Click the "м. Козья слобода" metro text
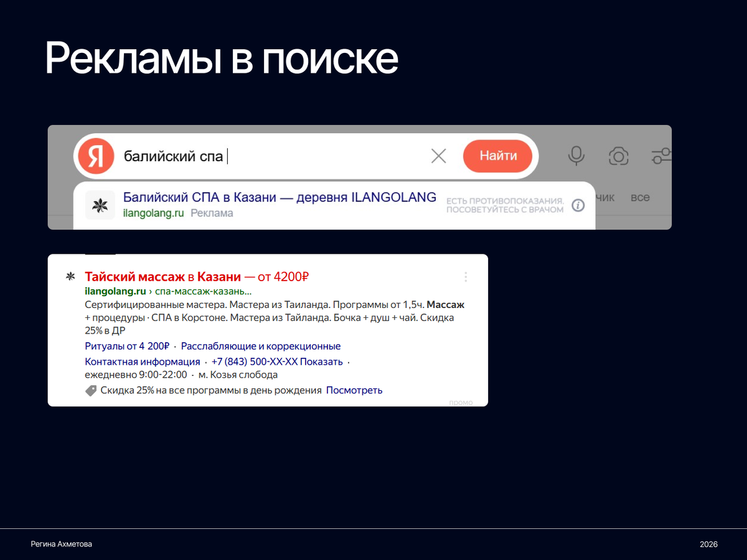The width and height of the screenshot is (747, 560). (x=238, y=375)
